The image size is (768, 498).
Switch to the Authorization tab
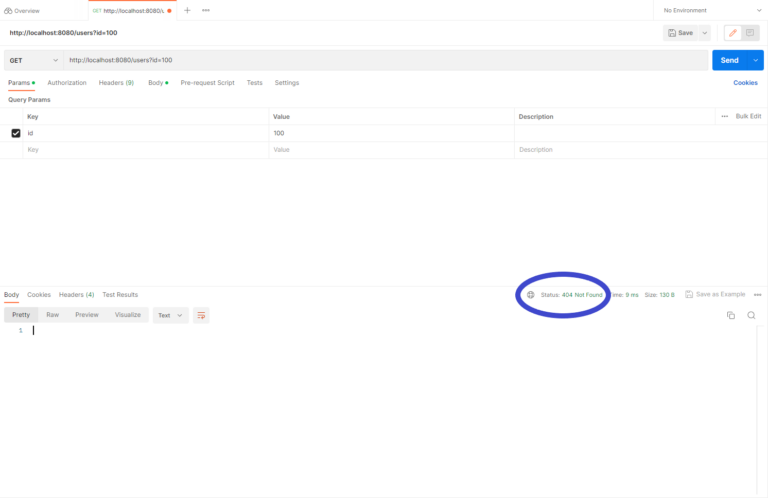[67, 83]
